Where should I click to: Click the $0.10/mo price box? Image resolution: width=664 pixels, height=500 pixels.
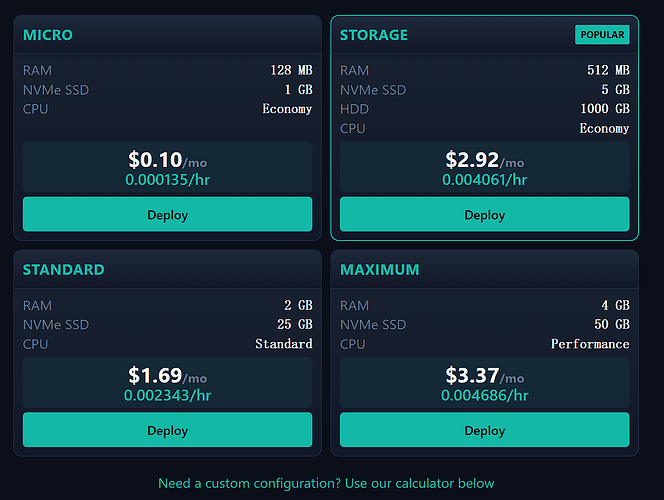(x=167, y=167)
